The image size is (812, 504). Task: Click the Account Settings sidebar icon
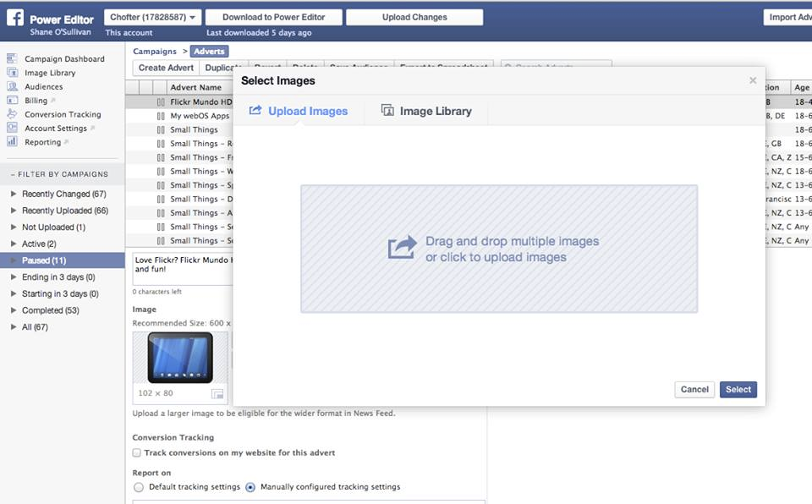pyautogui.click(x=12, y=128)
